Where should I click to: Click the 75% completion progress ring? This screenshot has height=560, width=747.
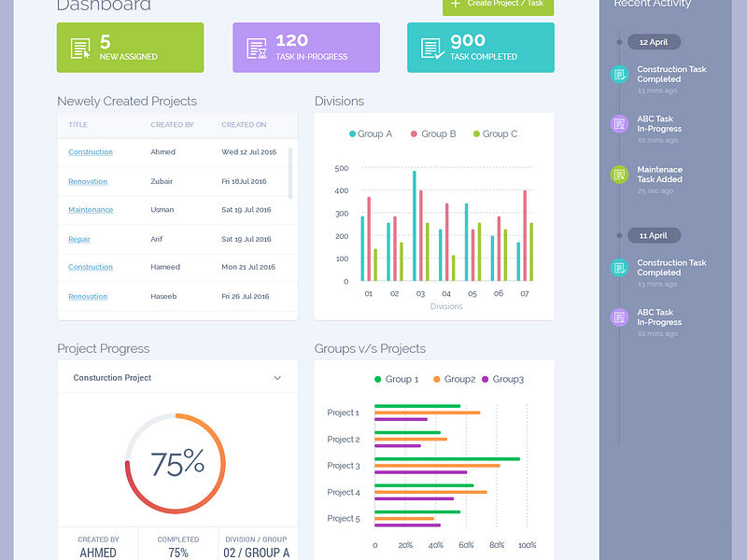click(x=176, y=464)
